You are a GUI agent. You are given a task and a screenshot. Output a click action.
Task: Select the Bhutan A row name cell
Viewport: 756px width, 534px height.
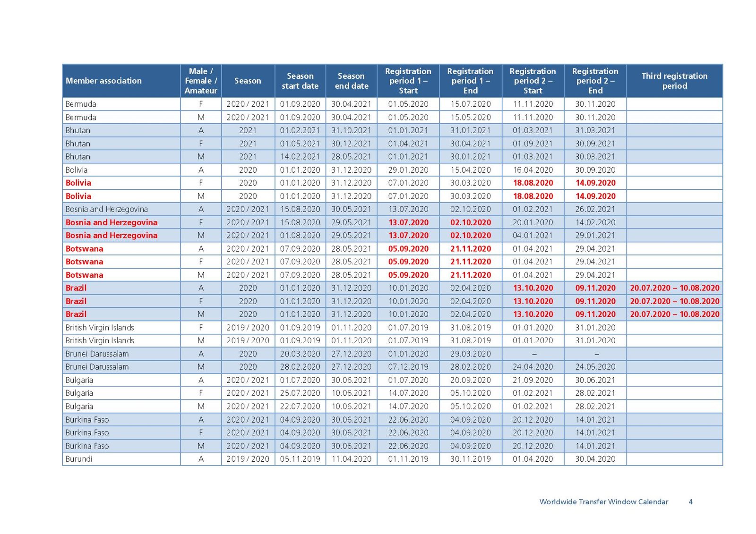(x=121, y=130)
